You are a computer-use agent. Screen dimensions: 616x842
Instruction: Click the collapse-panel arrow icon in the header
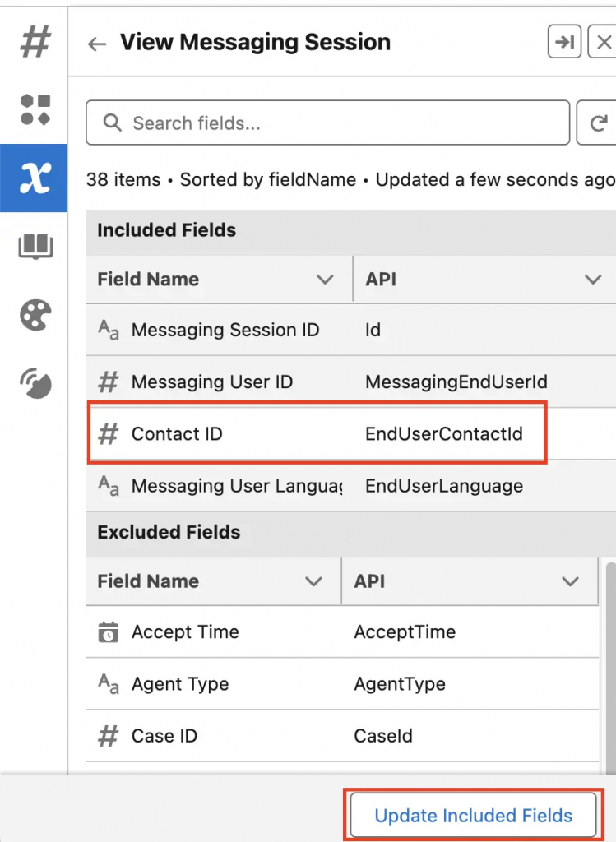pos(564,42)
